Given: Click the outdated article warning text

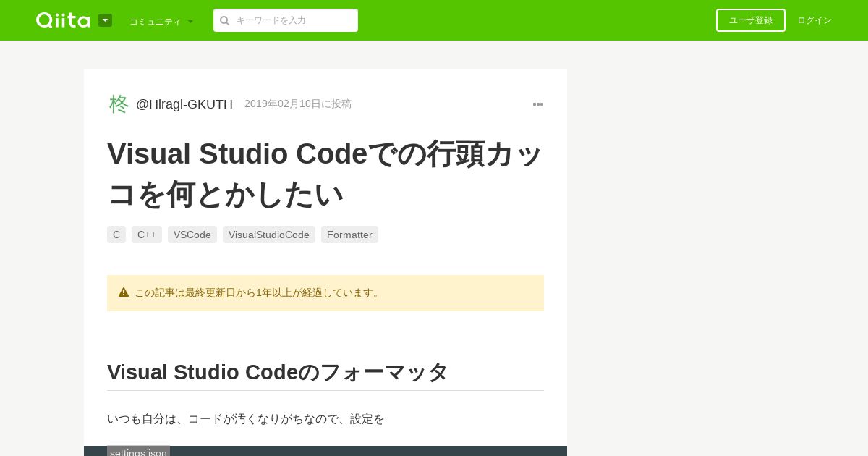Looking at the screenshot, I should (258, 292).
